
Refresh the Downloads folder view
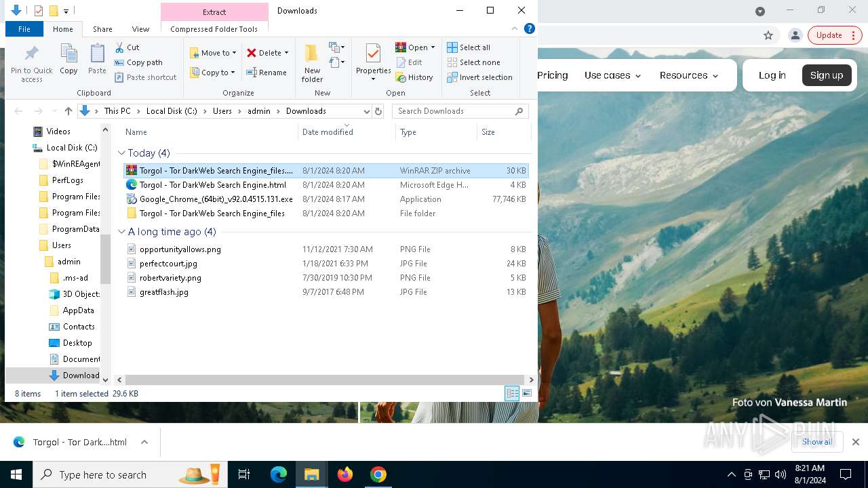[378, 111]
